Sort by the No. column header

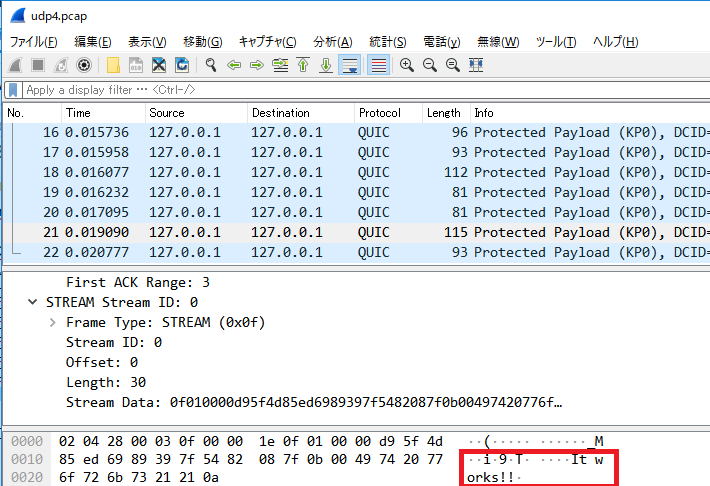point(32,113)
